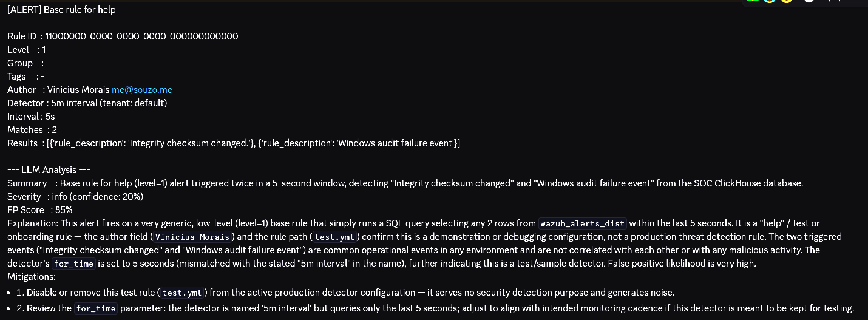868x320 pixels.
Task: Click the Detector 5m interval line
Action: coord(87,103)
